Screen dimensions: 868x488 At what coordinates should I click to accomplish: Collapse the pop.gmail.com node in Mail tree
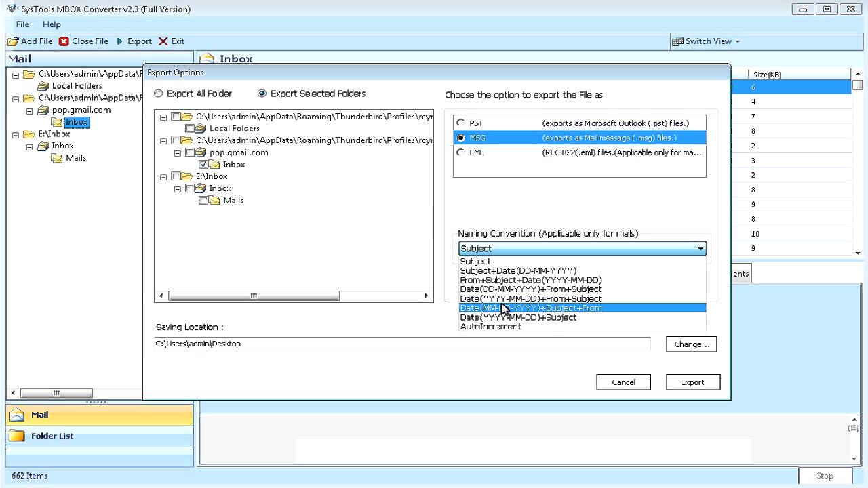[29, 110]
